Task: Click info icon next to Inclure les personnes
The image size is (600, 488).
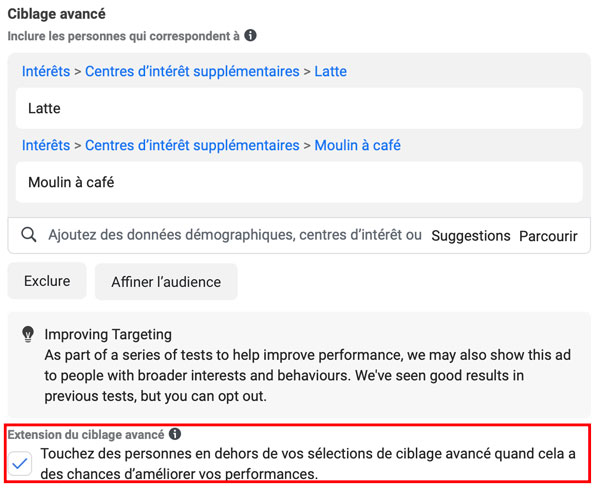Action: pos(250,36)
